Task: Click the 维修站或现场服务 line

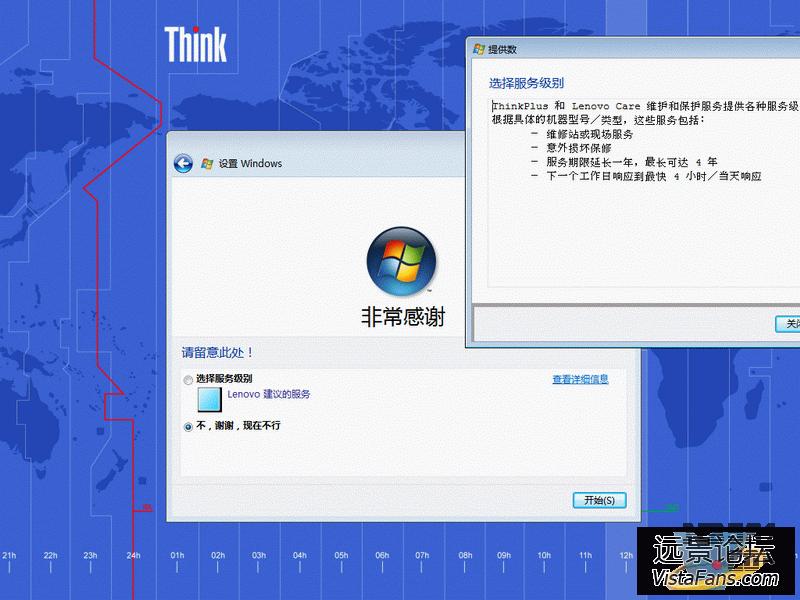Action: (589, 134)
